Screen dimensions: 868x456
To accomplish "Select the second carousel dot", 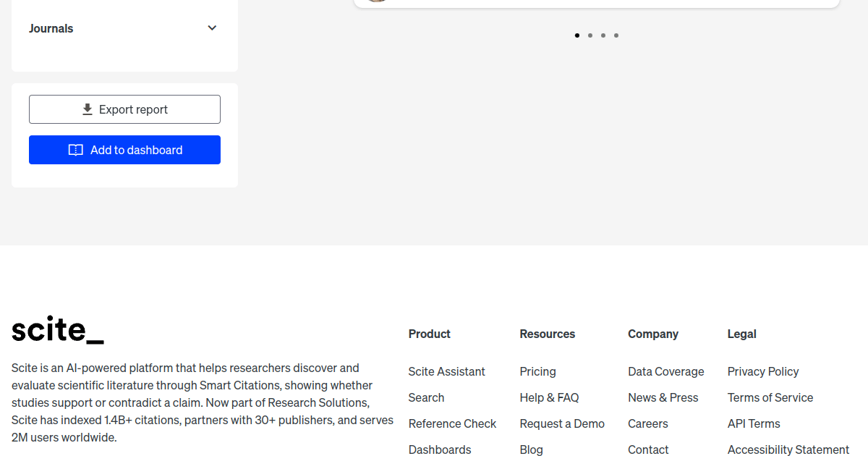I will (590, 35).
